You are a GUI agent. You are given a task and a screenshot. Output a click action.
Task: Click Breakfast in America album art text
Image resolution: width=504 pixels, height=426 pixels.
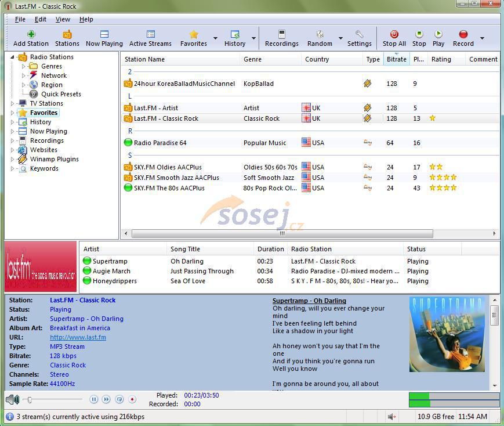coord(79,328)
